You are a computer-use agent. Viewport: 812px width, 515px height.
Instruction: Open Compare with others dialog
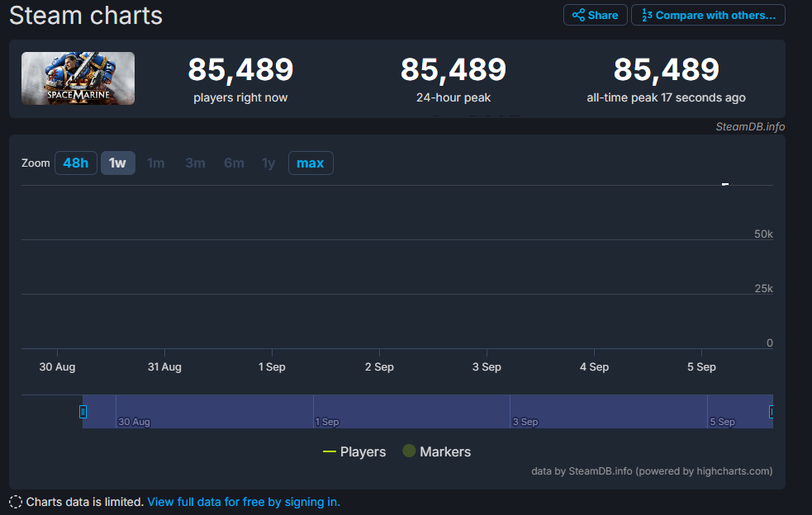coord(708,15)
